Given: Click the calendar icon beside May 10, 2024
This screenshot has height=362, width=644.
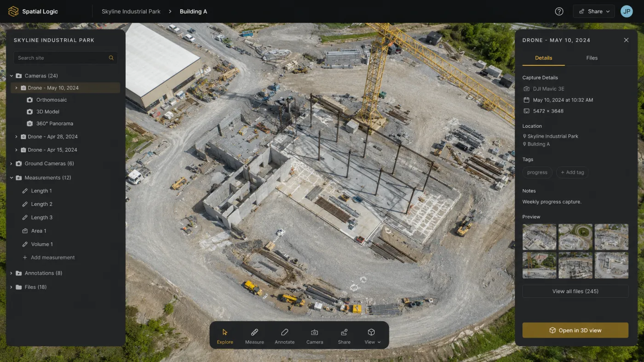Looking at the screenshot, I should pos(526,100).
